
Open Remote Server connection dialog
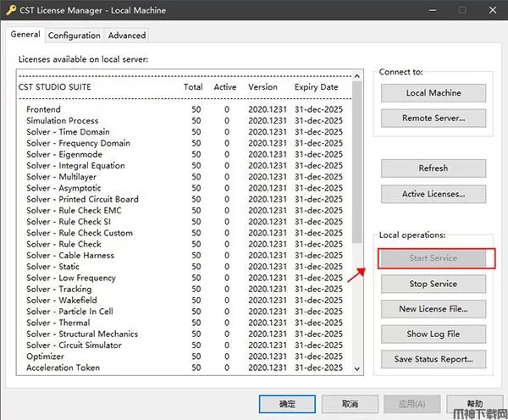point(433,119)
